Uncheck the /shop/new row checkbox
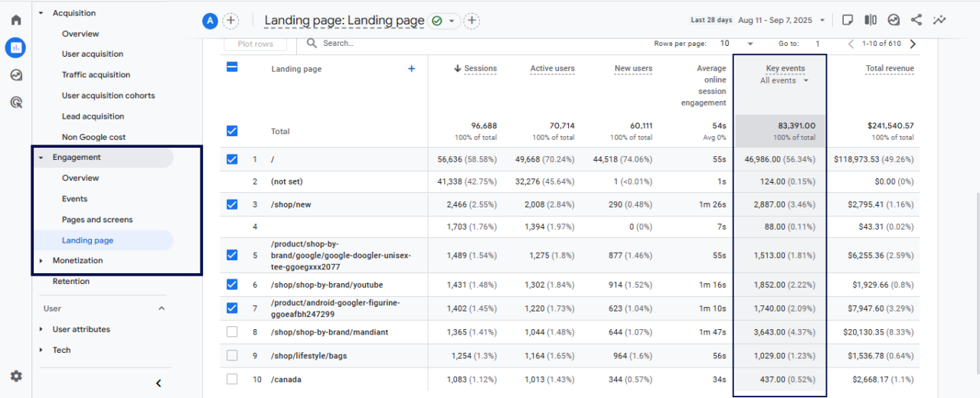 [232, 204]
